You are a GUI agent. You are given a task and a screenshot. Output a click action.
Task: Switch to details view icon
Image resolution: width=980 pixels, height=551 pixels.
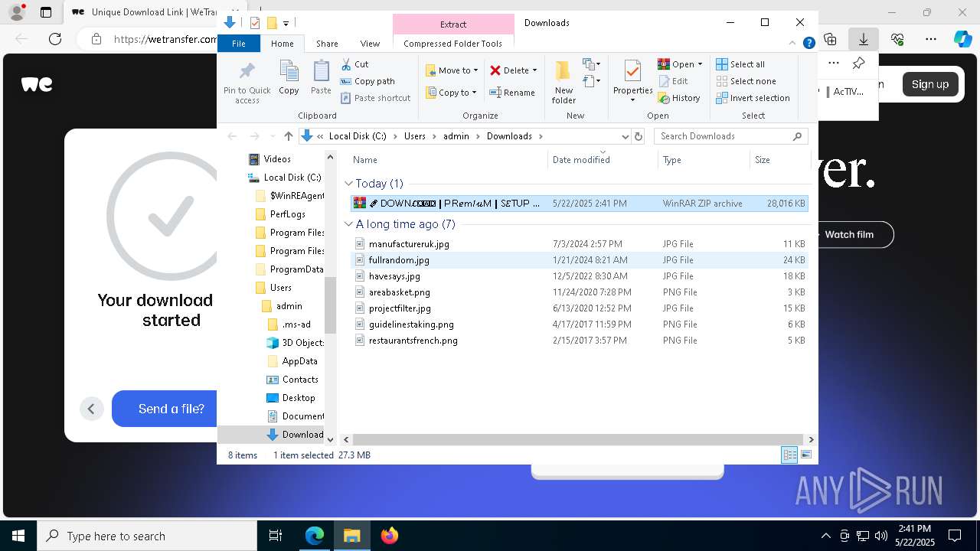point(789,455)
